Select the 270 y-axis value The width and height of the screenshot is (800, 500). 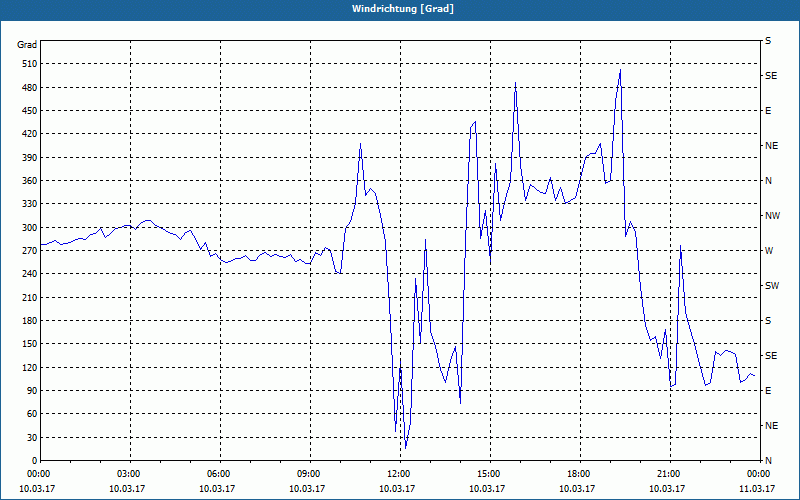pos(30,251)
